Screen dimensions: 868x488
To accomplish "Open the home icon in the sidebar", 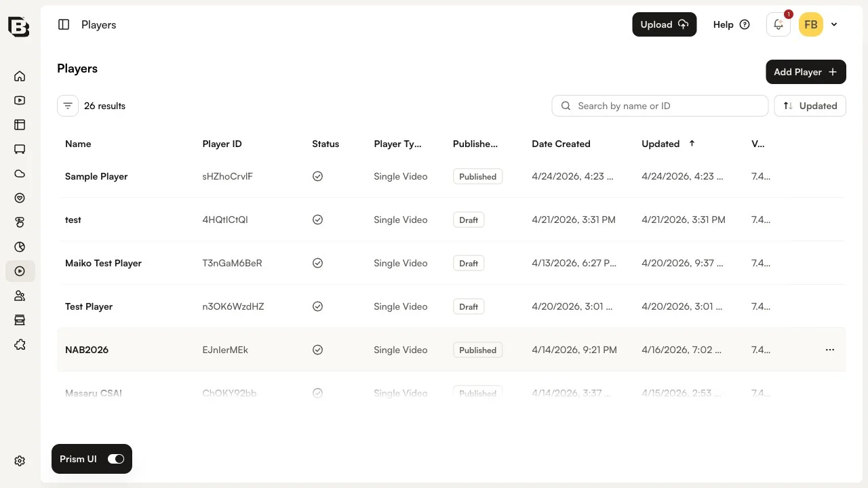I will coord(20,76).
